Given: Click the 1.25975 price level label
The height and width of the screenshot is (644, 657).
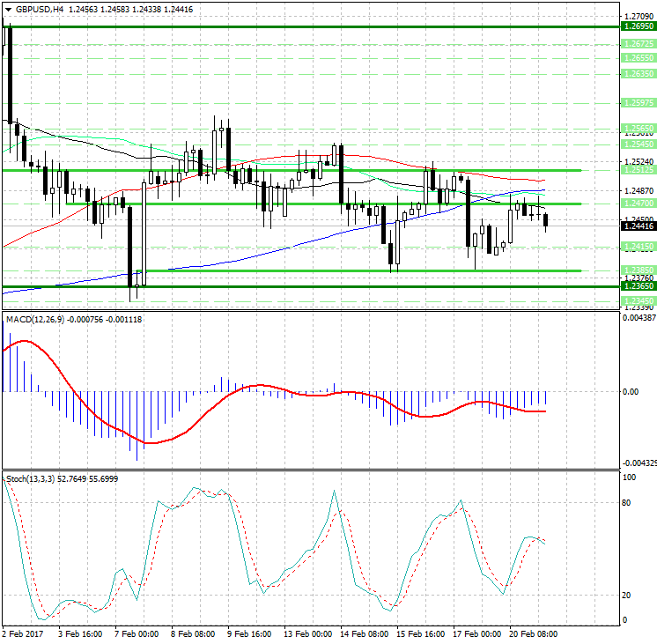Looking at the screenshot, I should (x=638, y=103).
